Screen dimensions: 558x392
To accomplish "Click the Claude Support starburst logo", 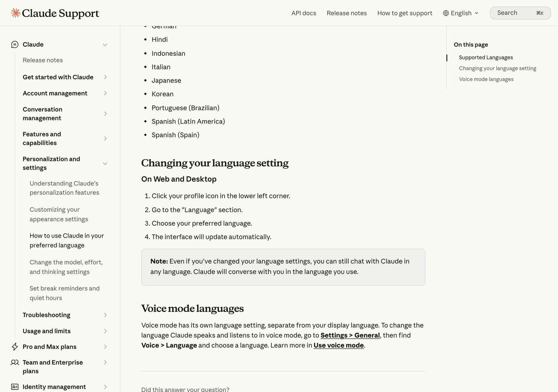I will tap(15, 13).
